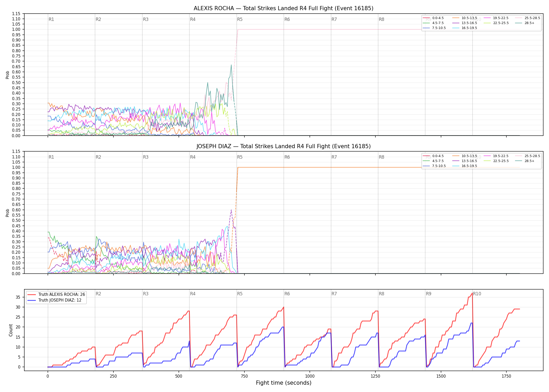Image resolution: width=549 pixels, height=392 pixels.
Task: Select the R3 round marker in Diaz chart
Action: click(x=146, y=157)
